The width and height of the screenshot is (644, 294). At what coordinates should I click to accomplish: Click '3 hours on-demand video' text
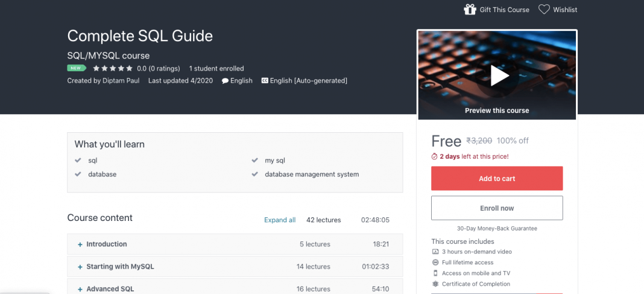pyautogui.click(x=477, y=252)
